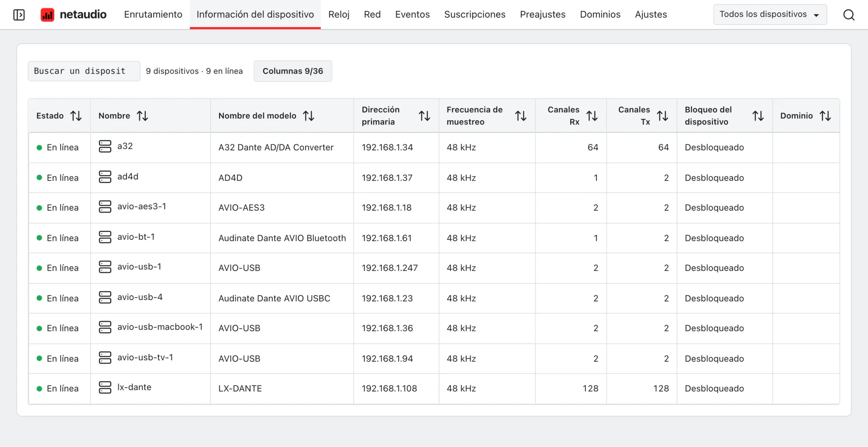Click the A32 Dante AD/DA Converter model
Image resolution: width=868 pixels, height=447 pixels.
276,147
